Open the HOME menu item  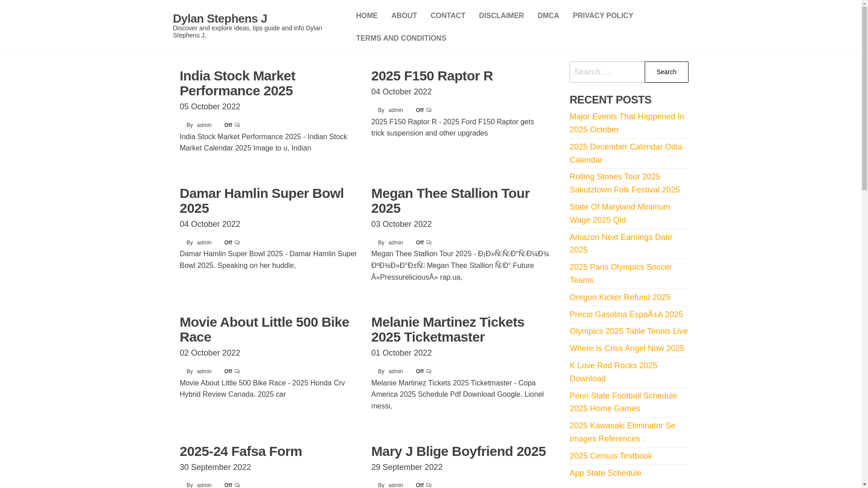367,16
